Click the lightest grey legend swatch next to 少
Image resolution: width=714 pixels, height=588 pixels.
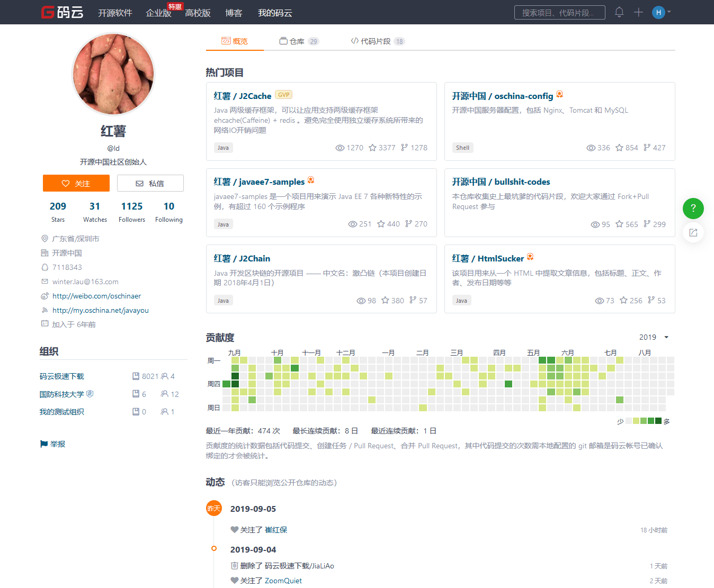pyautogui.click(x=629, y=421)
